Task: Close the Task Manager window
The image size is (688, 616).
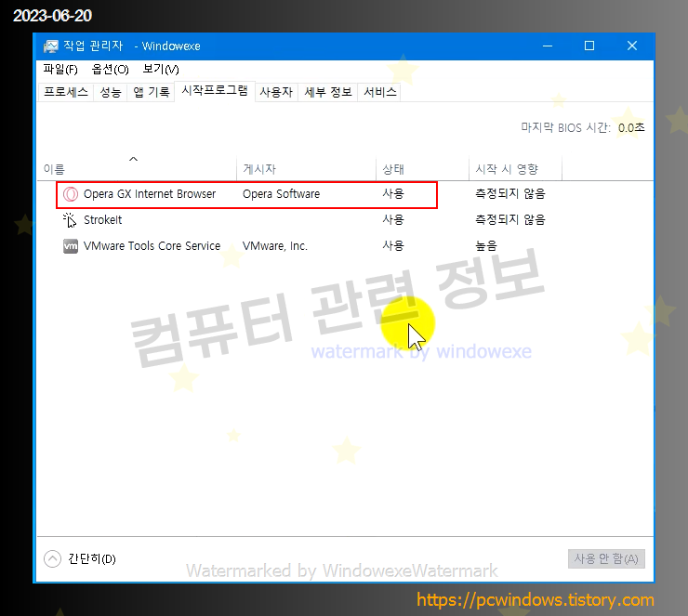Action: (632, 46)
